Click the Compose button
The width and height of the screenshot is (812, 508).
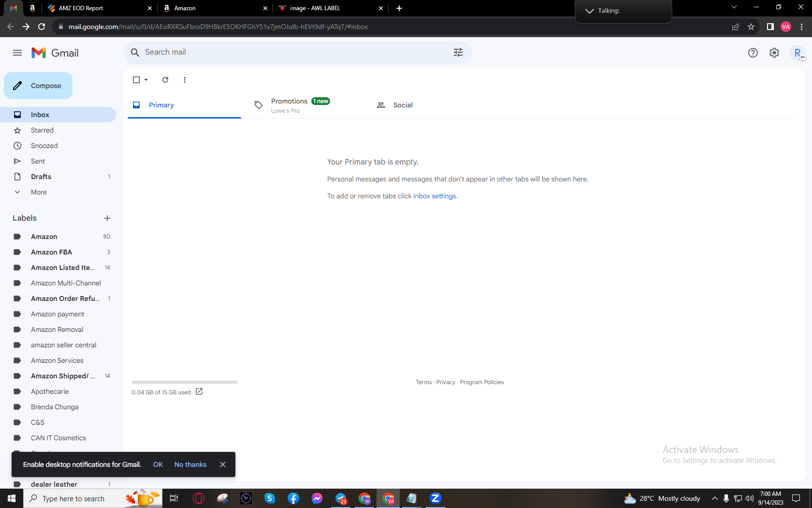pyautogui.click(x=38, y=86)
